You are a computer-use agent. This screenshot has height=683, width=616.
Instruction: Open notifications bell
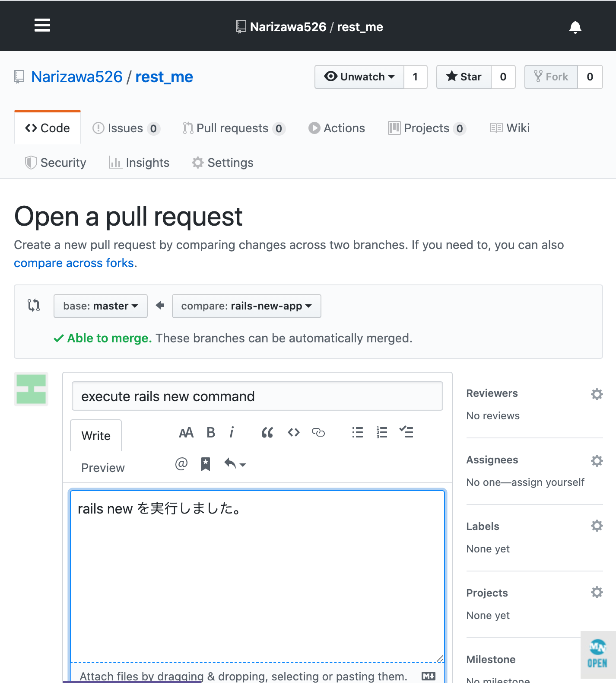575,27
